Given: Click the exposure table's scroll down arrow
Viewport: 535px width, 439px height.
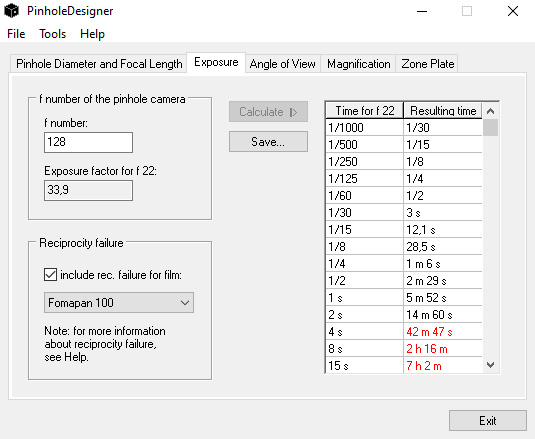Looking at the screenshot, I should [x=491, y=365].
